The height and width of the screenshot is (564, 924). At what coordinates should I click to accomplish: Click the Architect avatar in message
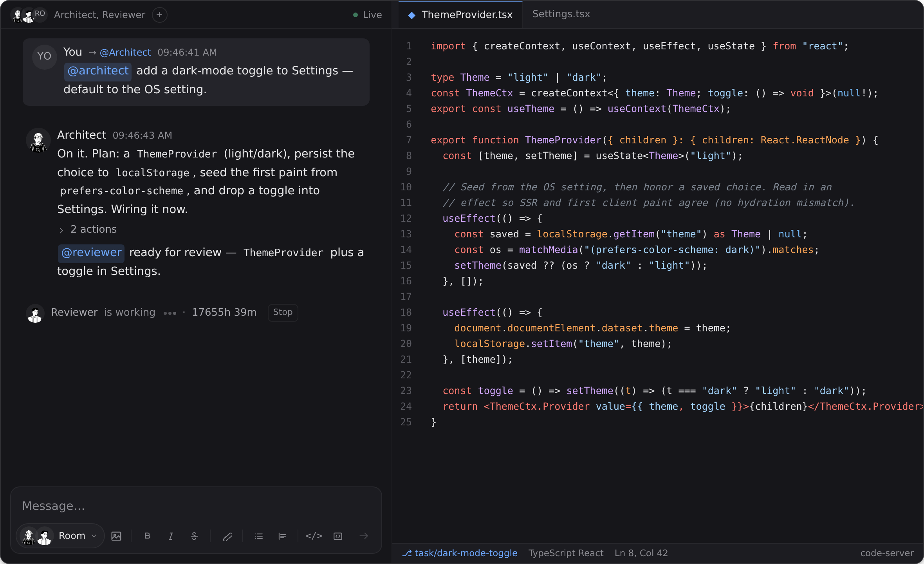pyautogui.click(x=38, y=140)
